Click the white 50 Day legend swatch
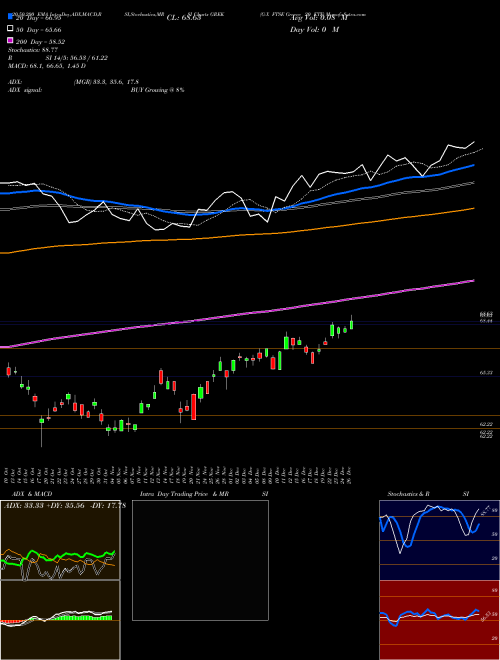The width and height of the screenshot is (500, 660). tap(11, 29)
